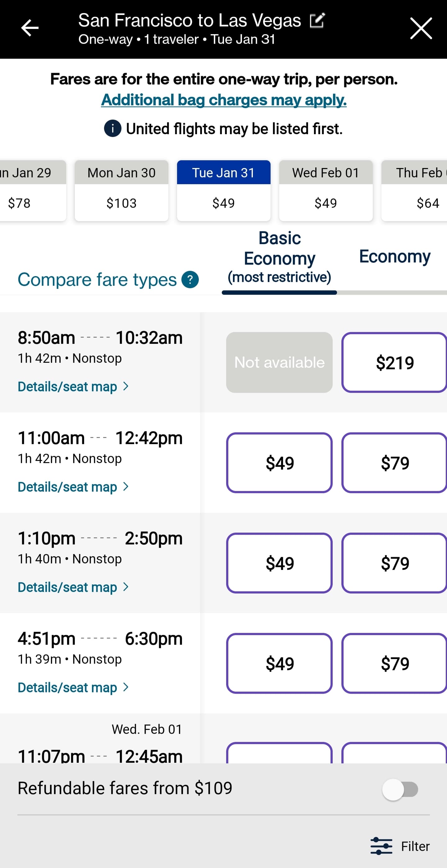The image size is (447, 868).
Task: Select the Mon Jan 30 date tab
Action: (121, 190)
